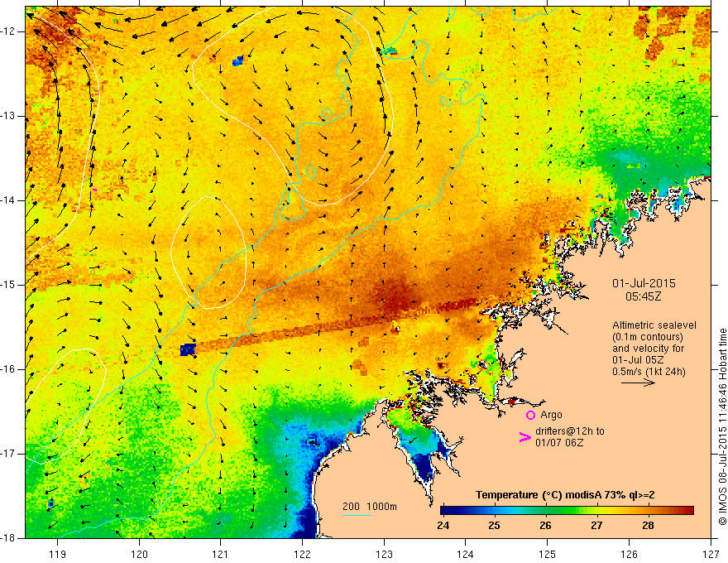Viewport: 728px width, 563px height.
Task: Click the longitude axis label 122
Action: 302,554
